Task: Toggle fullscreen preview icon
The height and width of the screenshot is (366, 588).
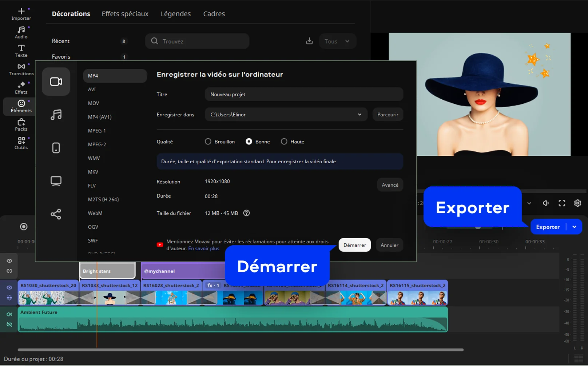Action: [x=562, y=203]
